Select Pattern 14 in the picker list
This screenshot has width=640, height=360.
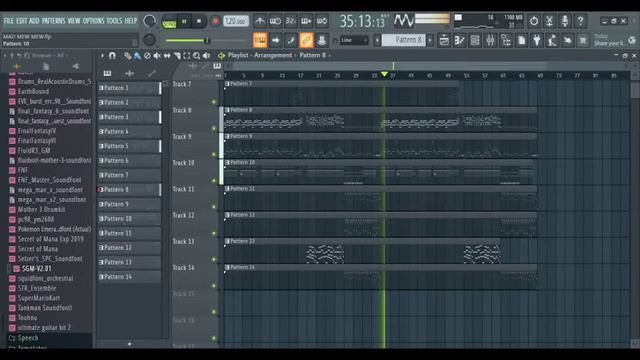pyautogui.click(x=129, y=277)
